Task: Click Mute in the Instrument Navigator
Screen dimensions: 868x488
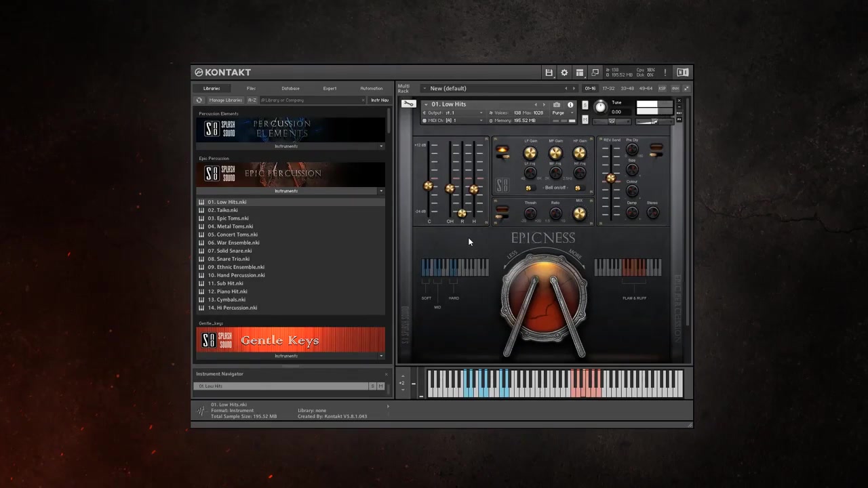Action: (380, 386)
